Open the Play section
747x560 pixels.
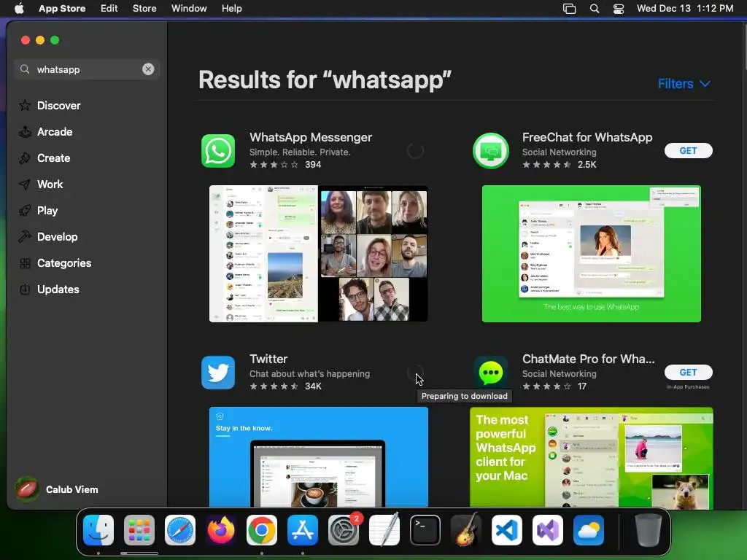click(x=47, y=211)
